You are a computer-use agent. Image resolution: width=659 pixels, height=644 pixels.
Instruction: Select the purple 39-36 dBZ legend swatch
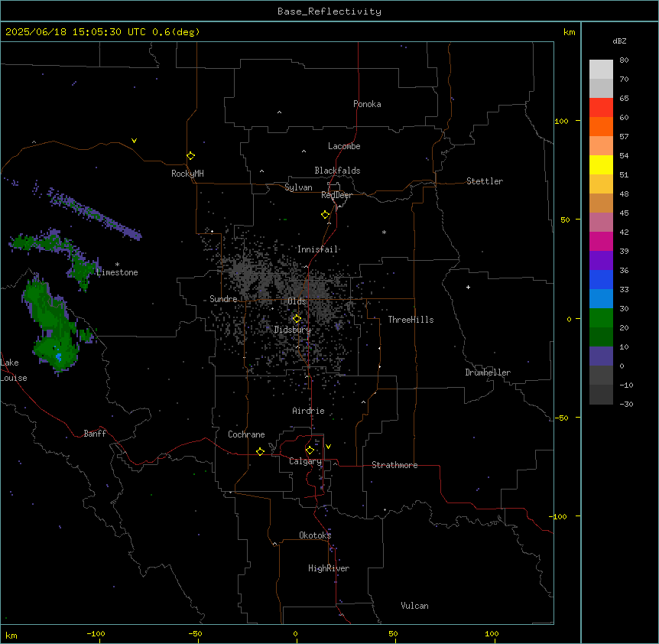[x=601, y=260]
